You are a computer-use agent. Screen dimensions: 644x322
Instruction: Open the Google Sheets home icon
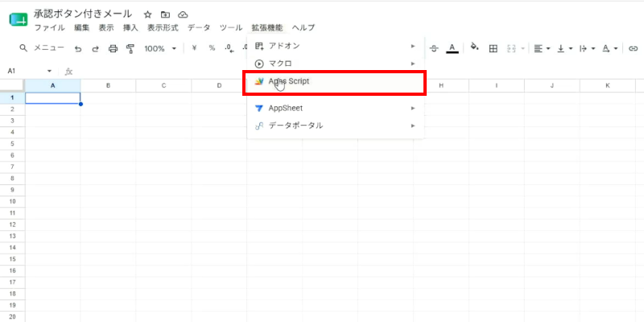pyautogui.click(x=18, y=20)
